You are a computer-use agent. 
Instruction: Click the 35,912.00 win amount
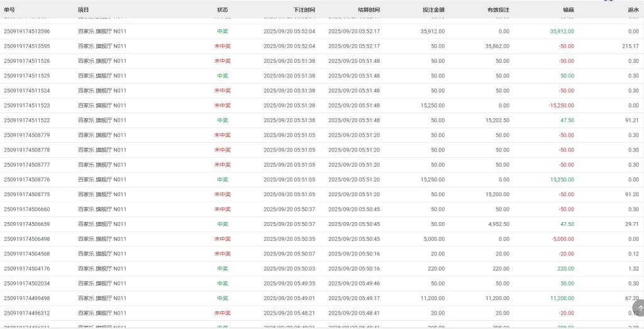[x=562, y=31]
